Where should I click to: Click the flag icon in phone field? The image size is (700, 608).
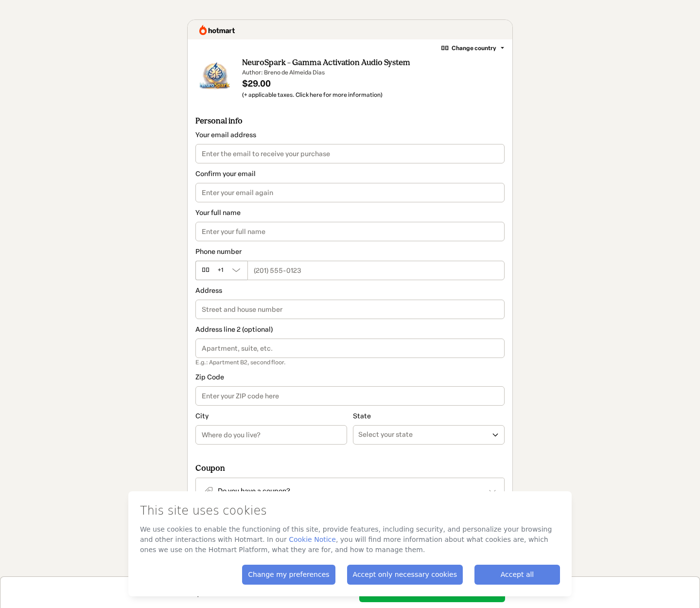[x=206, y=270]
